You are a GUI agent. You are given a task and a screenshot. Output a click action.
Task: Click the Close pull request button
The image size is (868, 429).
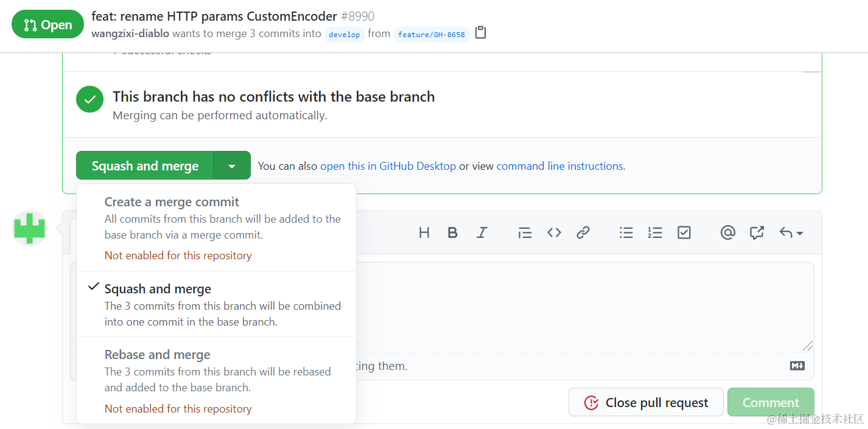pyautogui.click(x=646, y=402)
